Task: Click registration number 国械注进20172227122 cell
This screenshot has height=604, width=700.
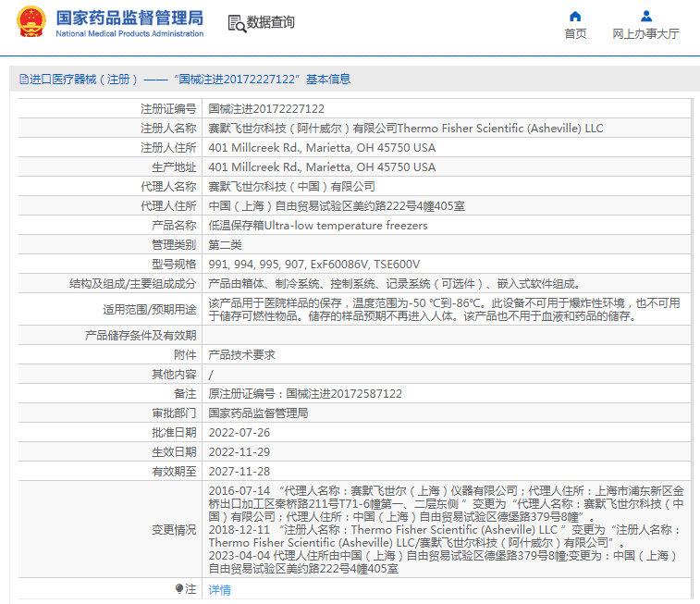Action: (266, 109)
